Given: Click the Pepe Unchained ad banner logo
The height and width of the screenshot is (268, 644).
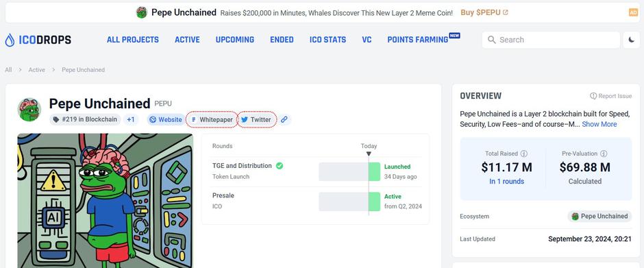Looking at the screenshot, I should [x=142, y=12].
